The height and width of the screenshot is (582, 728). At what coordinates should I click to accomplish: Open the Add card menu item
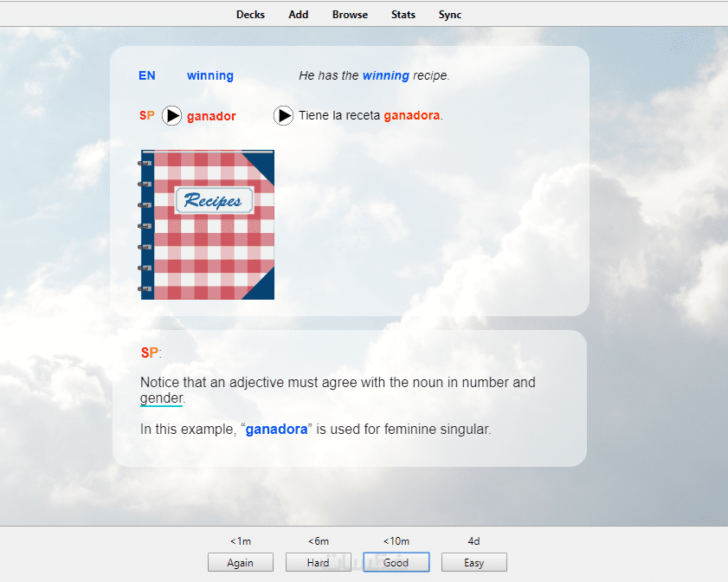[x=298, y=15]
